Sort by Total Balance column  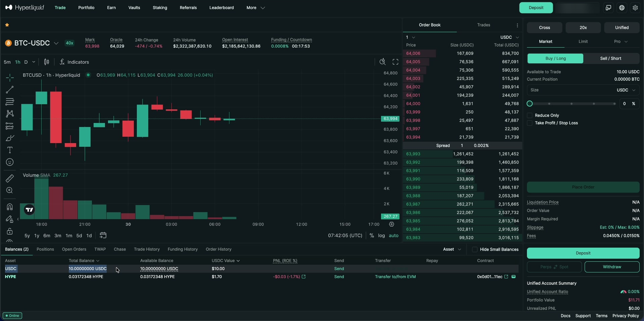[x=84, y=261]
